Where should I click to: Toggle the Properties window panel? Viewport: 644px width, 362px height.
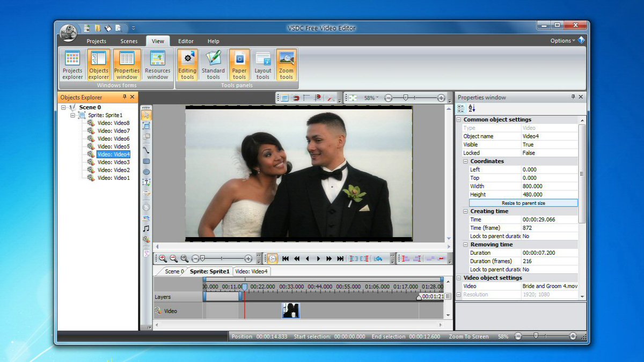(127, 65)
